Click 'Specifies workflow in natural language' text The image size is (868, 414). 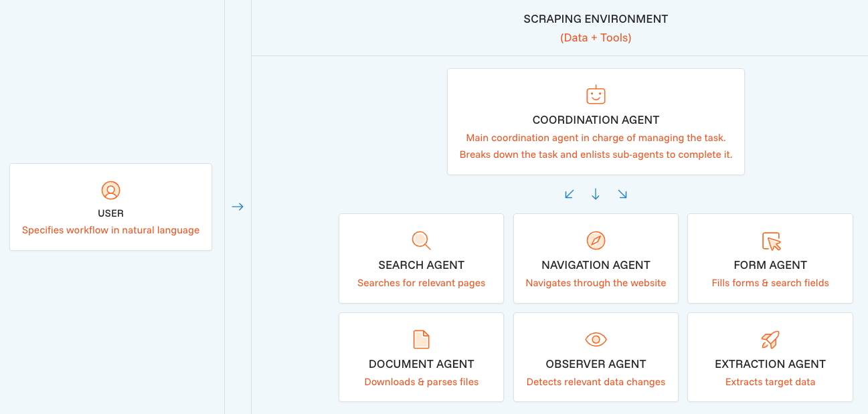[110, 230]
